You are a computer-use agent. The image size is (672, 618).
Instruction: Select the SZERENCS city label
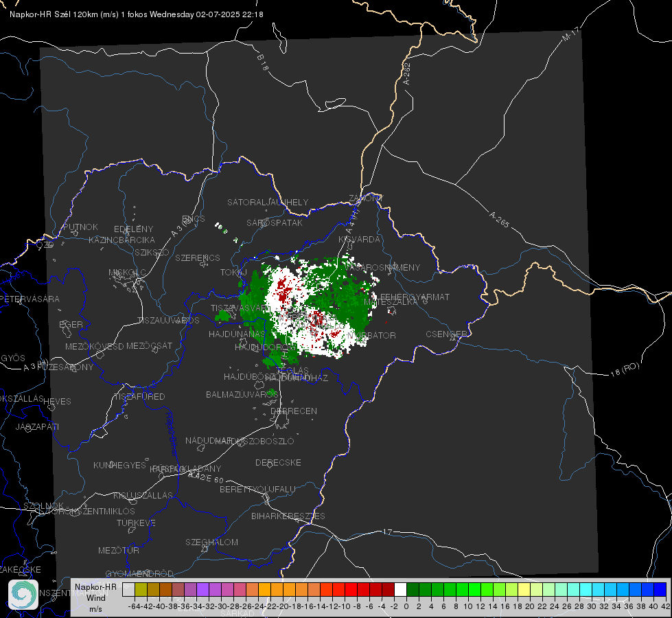pyautogui.click(x=198, y=257)
